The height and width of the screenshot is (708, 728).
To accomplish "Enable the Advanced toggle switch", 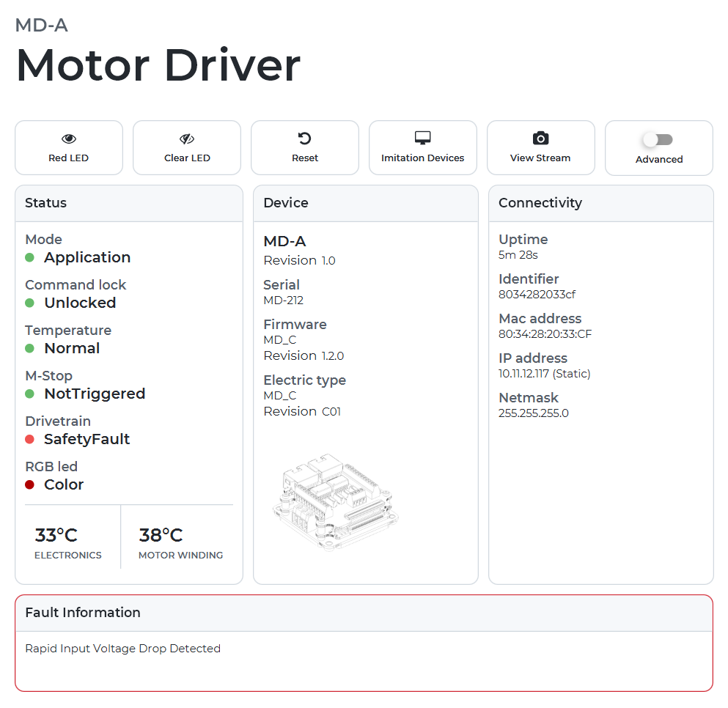I will pyautogui.click(x=658, y=139).
